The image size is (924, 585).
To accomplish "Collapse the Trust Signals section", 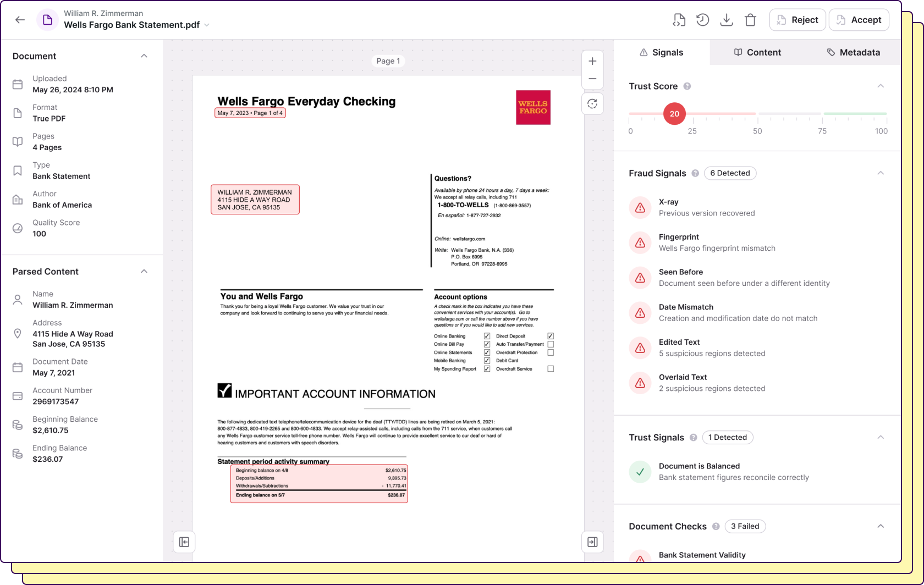I will click(881, 437).
